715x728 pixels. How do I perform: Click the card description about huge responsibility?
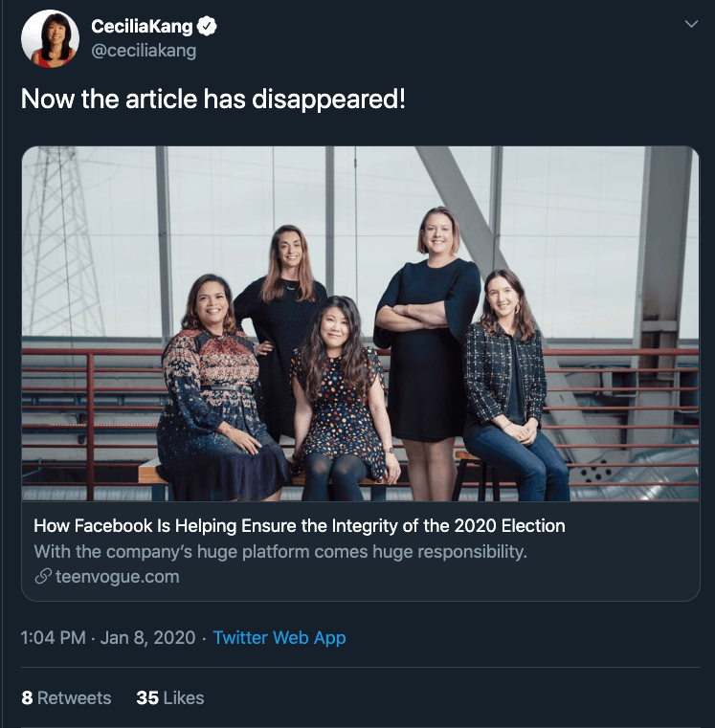280,551
